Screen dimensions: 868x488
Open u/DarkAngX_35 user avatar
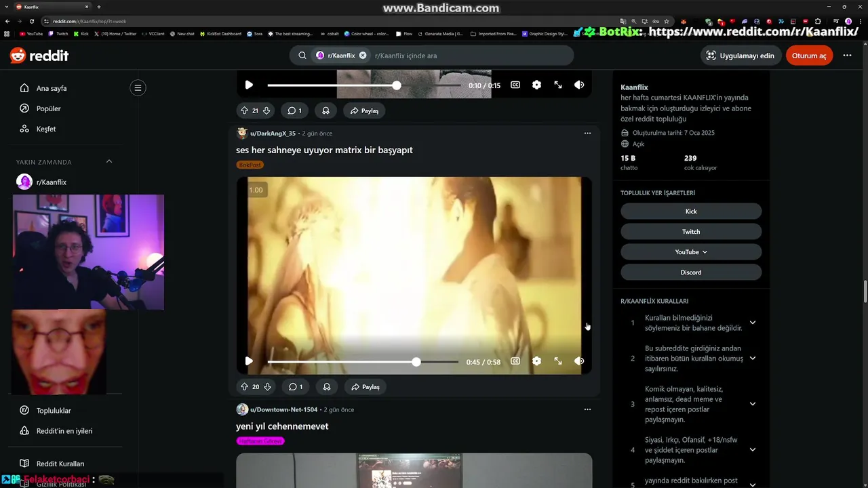pyautogui.click(x=242, y=134)
